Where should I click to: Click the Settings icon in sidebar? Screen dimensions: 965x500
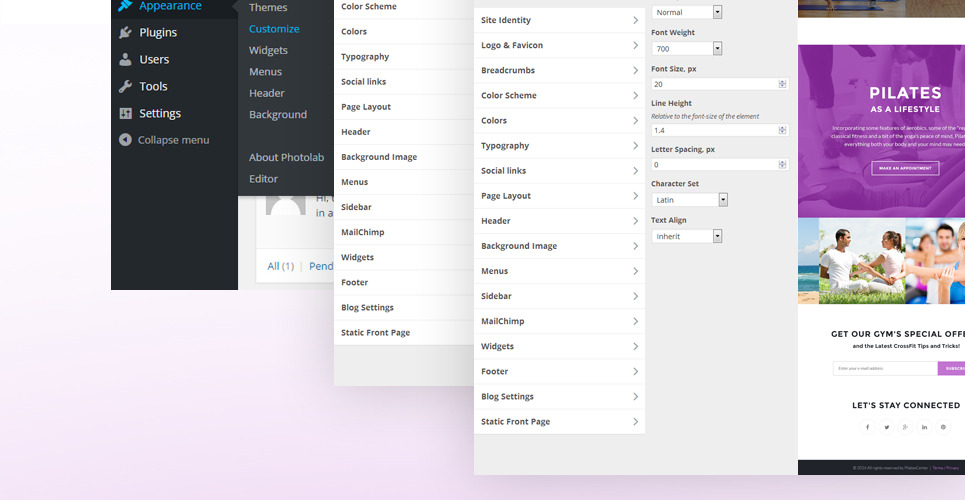(125, 114)
